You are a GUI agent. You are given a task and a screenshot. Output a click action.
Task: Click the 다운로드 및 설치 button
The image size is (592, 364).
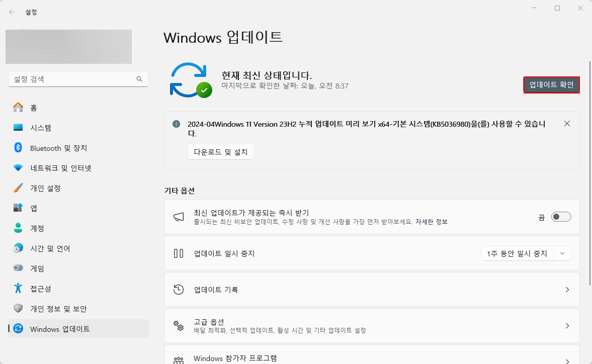click(x=220, y=152)
